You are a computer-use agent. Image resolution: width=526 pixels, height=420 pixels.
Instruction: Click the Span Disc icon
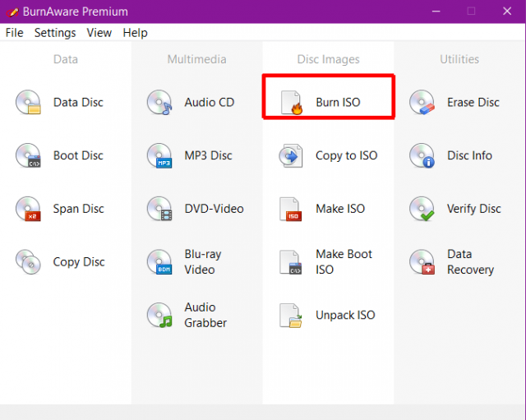[28, 209]
